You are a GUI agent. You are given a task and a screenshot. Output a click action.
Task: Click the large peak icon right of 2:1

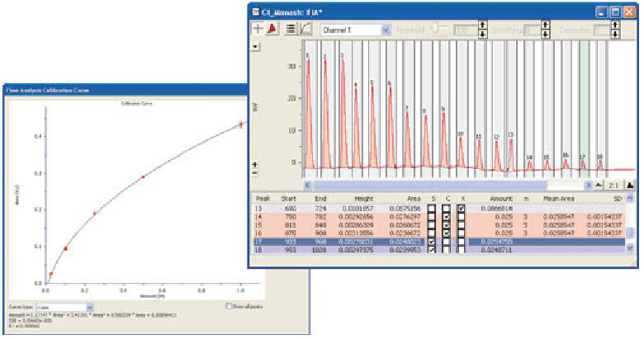pos(630,186)
